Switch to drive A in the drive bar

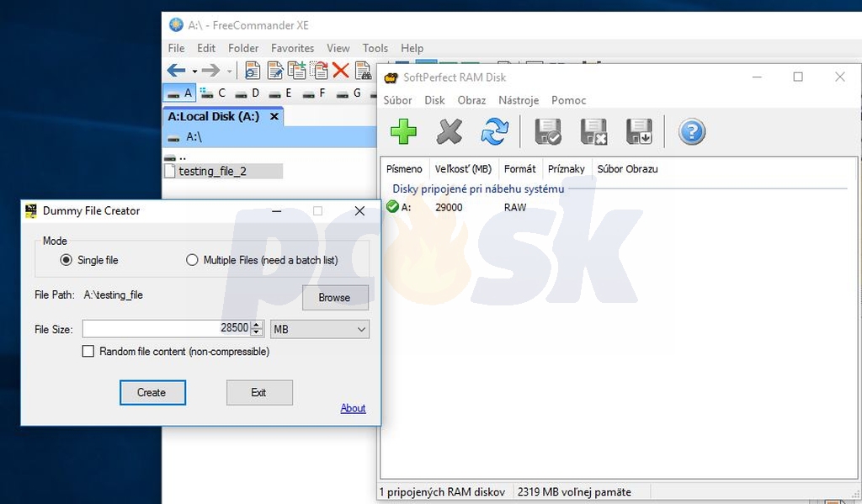tap(180, 93)
